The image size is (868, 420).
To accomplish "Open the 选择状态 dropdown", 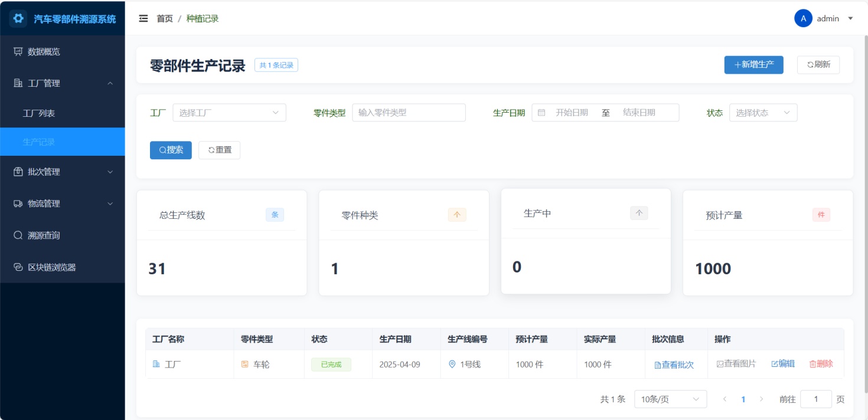I will [763, 113].
